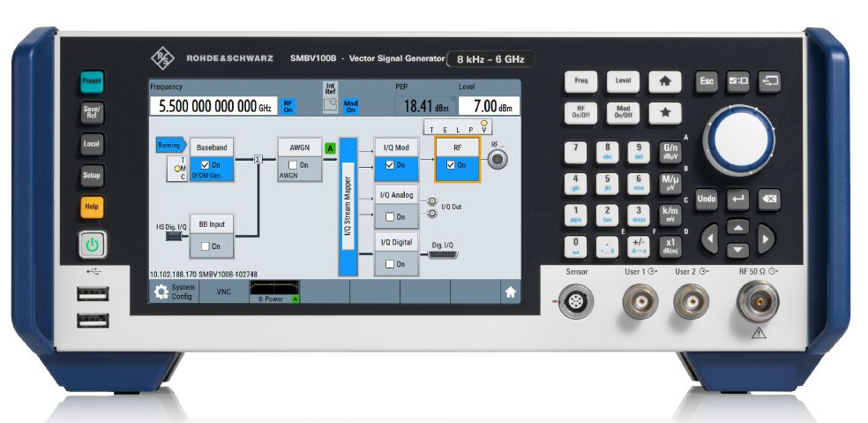Uncheck the I/Q Mod On checkbox

pos(389,164)
